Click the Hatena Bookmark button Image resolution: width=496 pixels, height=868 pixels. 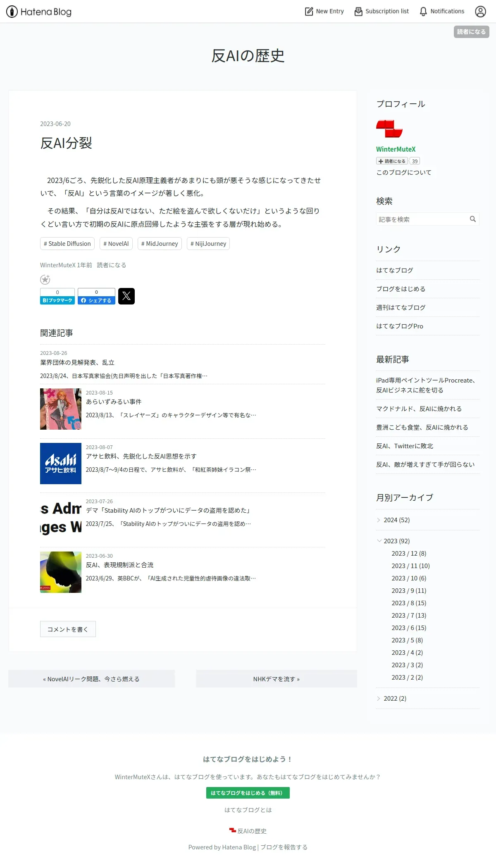point(57,296)
